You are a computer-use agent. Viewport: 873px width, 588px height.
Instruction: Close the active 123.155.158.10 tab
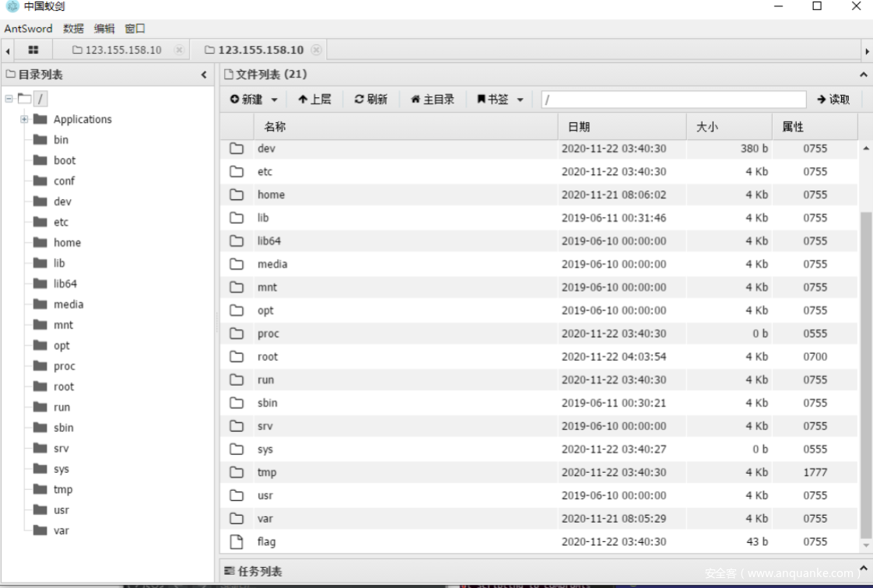(x=316, y=50)
